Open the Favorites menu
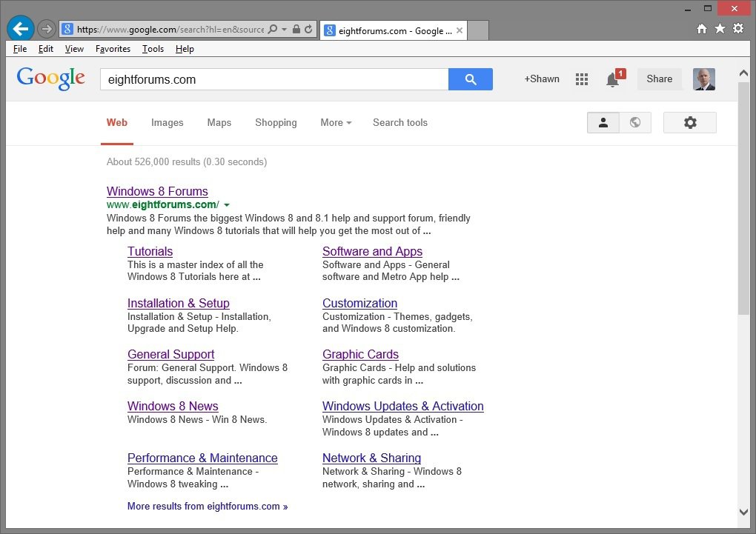This screenshot has width=756, height=534. click(113, 49)
